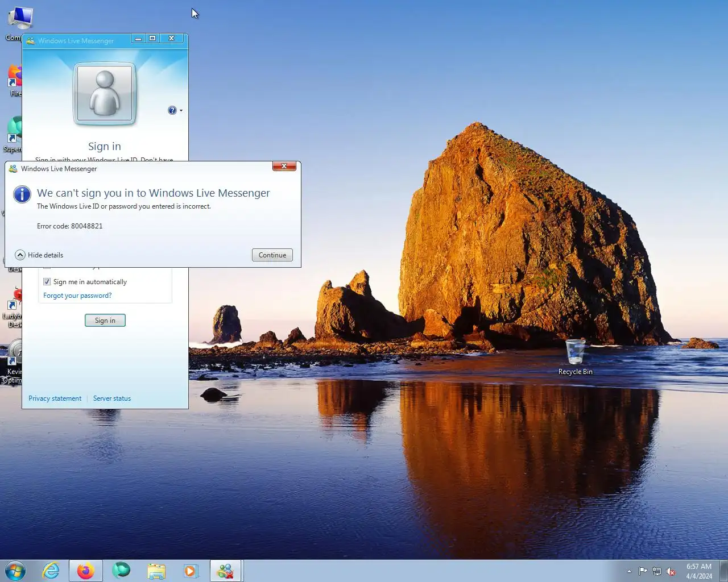Close the Windows Live Messenger main window
The width and height of the screenshot is (728, 582).
click(172, 39)
